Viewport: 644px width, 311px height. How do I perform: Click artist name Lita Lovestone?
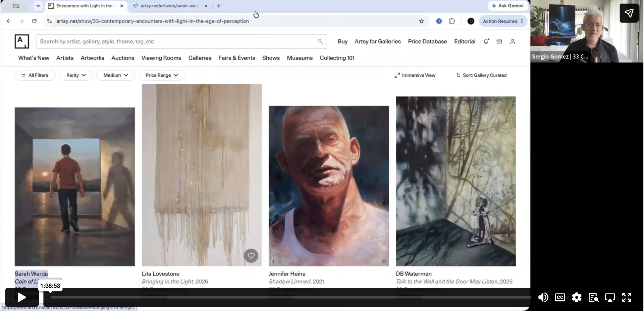point(161,274)
